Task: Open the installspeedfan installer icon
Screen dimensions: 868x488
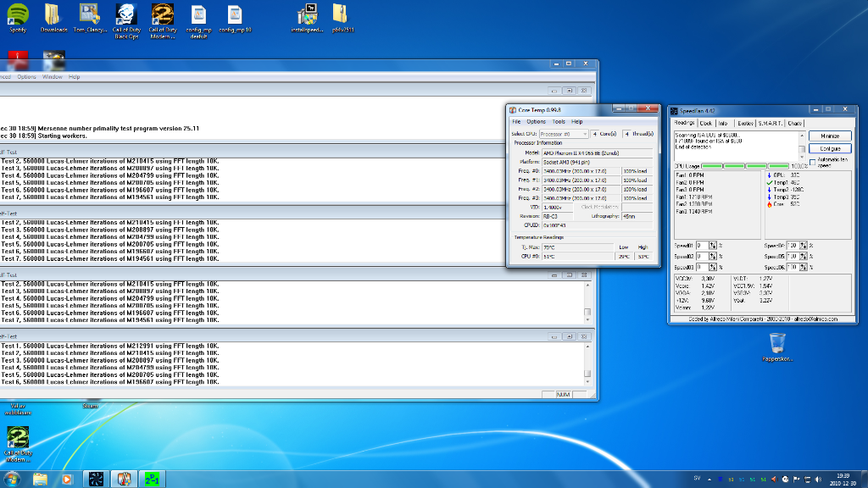Action: tap(309, 15)
